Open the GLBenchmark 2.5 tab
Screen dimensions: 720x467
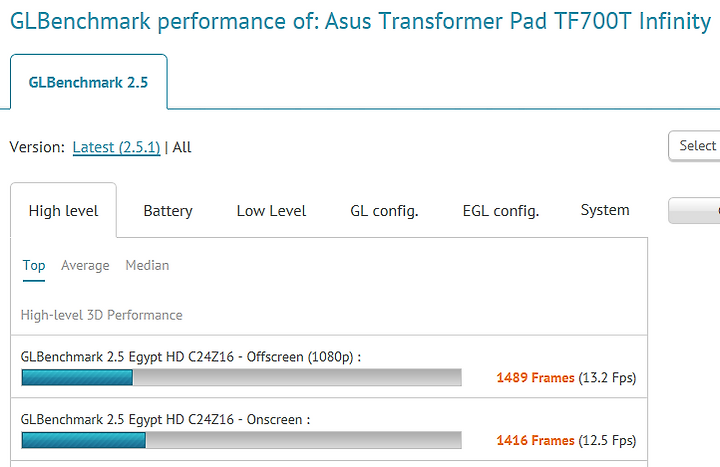pos(89,82)
